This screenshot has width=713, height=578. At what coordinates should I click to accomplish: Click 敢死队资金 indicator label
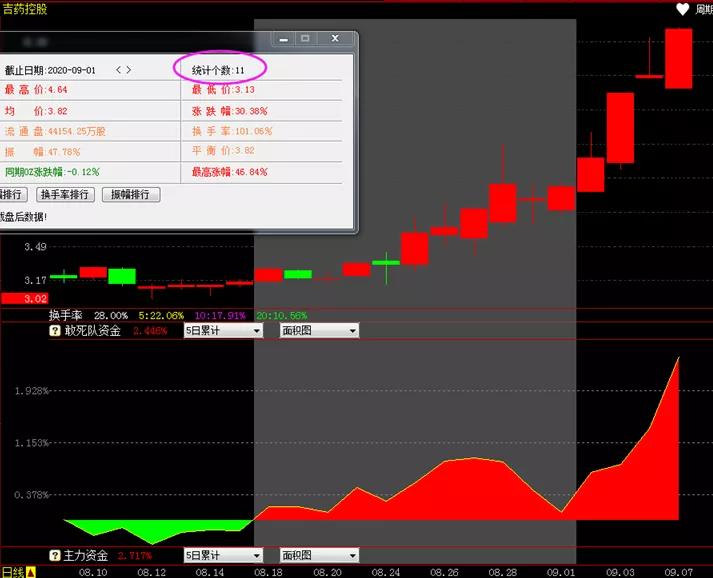pos(92,331)
